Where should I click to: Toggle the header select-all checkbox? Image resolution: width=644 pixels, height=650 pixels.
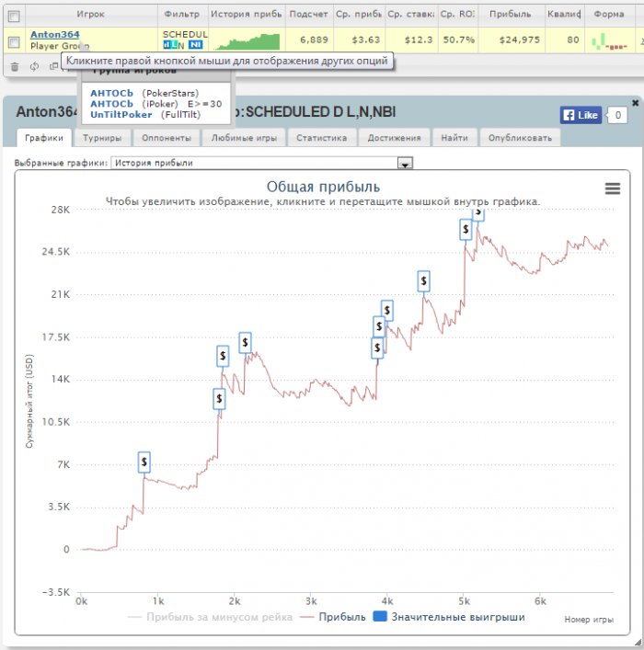coord(14,17)
